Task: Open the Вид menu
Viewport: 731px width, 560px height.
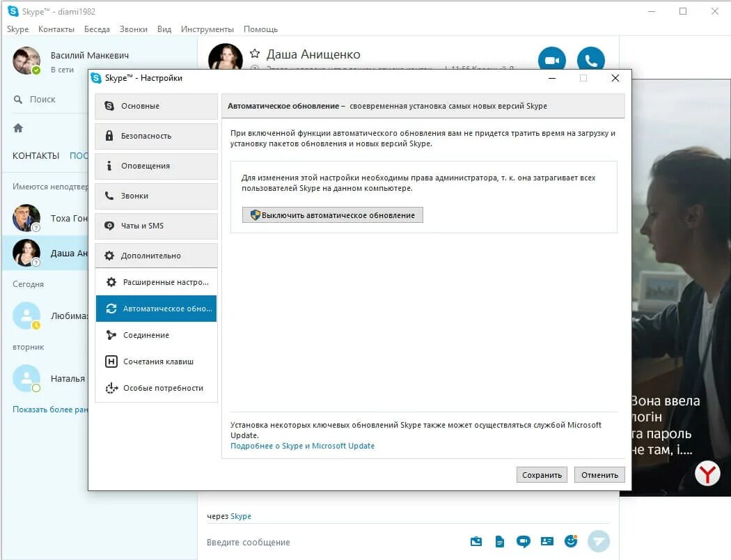Action: 164,29
